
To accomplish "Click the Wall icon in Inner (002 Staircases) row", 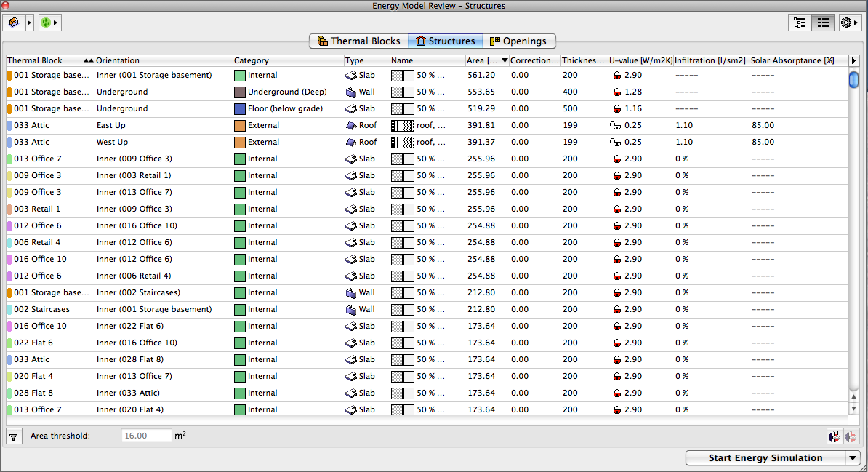I will (351, 292).
